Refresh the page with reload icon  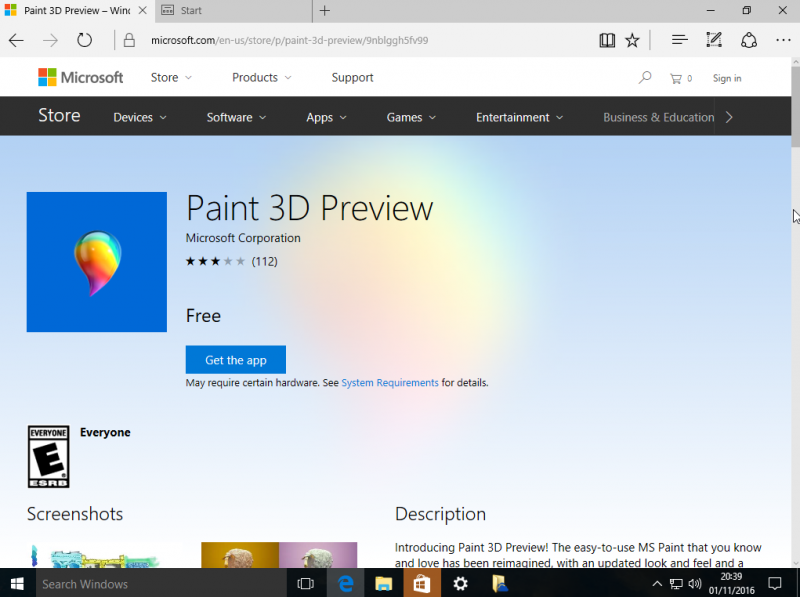pyautogui.click(x=84, y=40)
